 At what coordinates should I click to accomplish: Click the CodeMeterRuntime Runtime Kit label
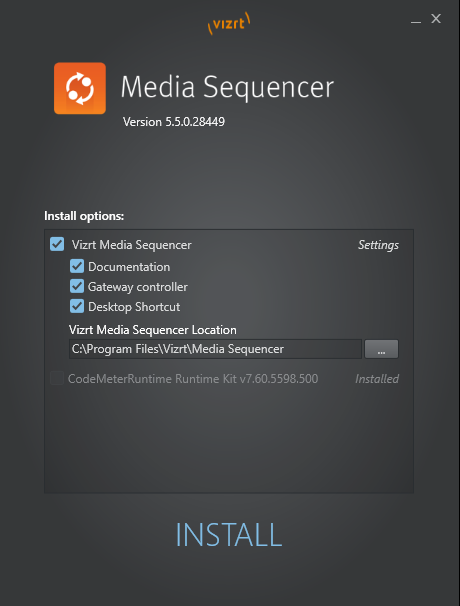tap(193, 379)
